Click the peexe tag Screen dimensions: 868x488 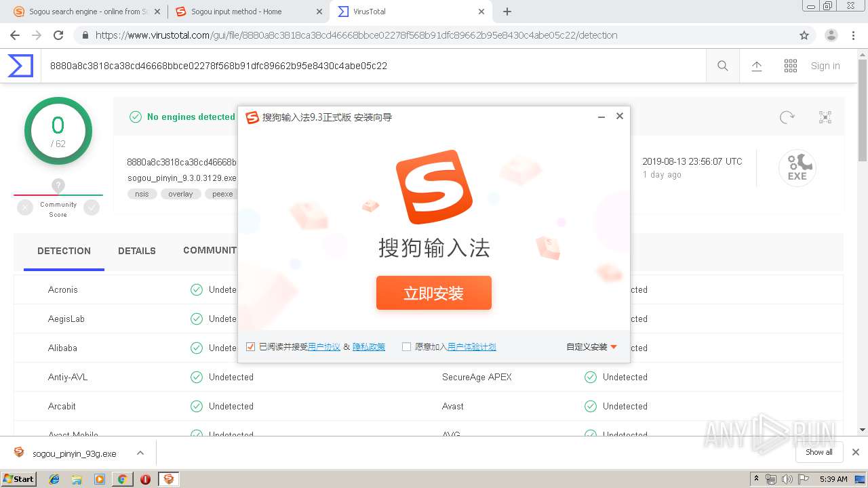click(x=222, y=194)
